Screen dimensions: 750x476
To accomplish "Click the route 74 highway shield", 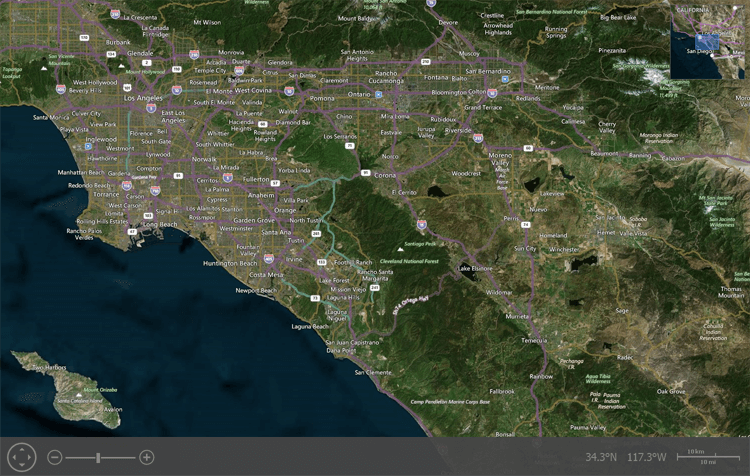I will (526, 224).
